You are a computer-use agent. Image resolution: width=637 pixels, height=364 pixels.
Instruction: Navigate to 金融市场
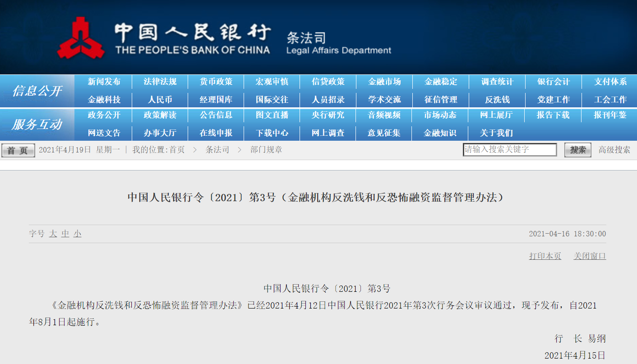pos(384,82)
